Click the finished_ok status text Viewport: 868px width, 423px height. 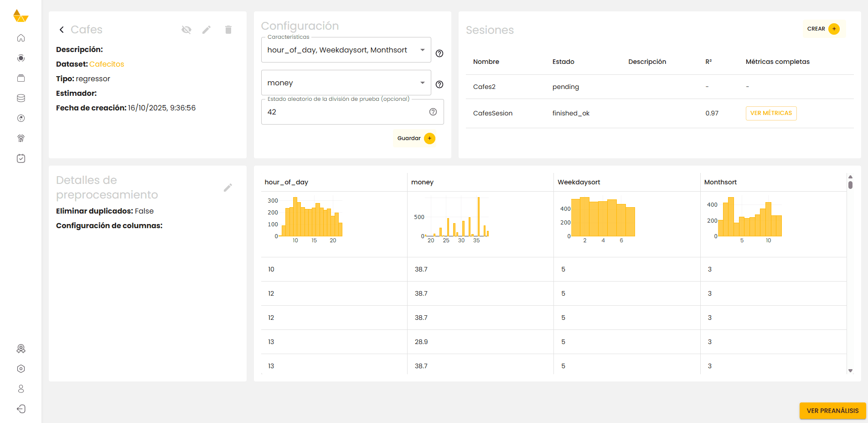click(x=571, y=113)
